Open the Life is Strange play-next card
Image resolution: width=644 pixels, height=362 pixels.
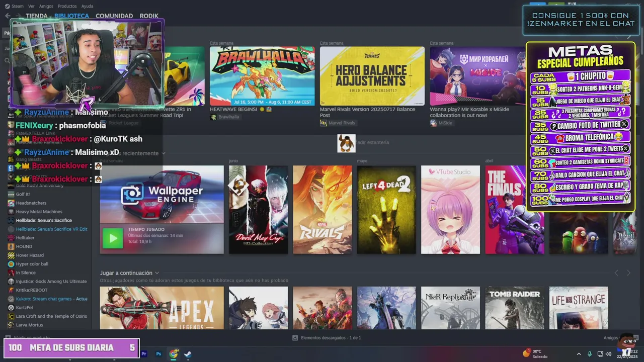pos(579,308)
